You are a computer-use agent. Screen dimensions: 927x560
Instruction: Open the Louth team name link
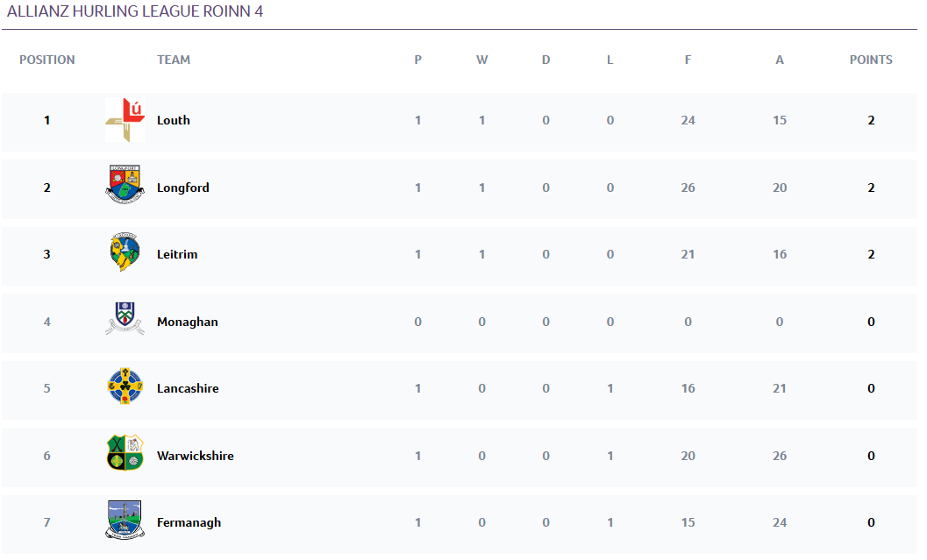coord(174,121)
